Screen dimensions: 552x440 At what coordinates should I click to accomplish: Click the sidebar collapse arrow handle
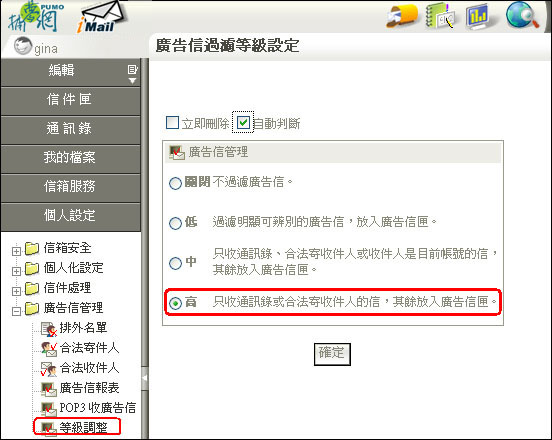point(144,378)
